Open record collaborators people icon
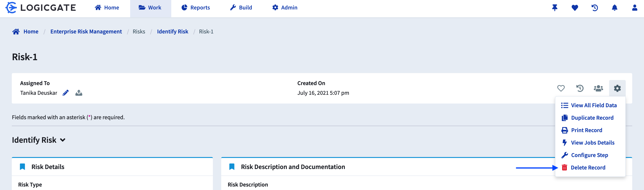Screen dimensions: 644x190 (x=598, y=88)
